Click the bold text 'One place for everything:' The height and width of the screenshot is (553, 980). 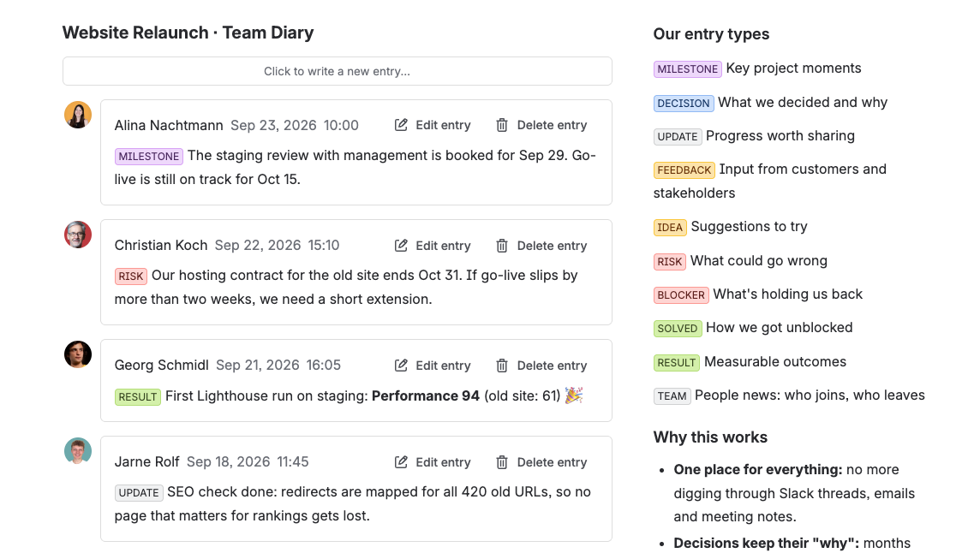coord(758,469)
